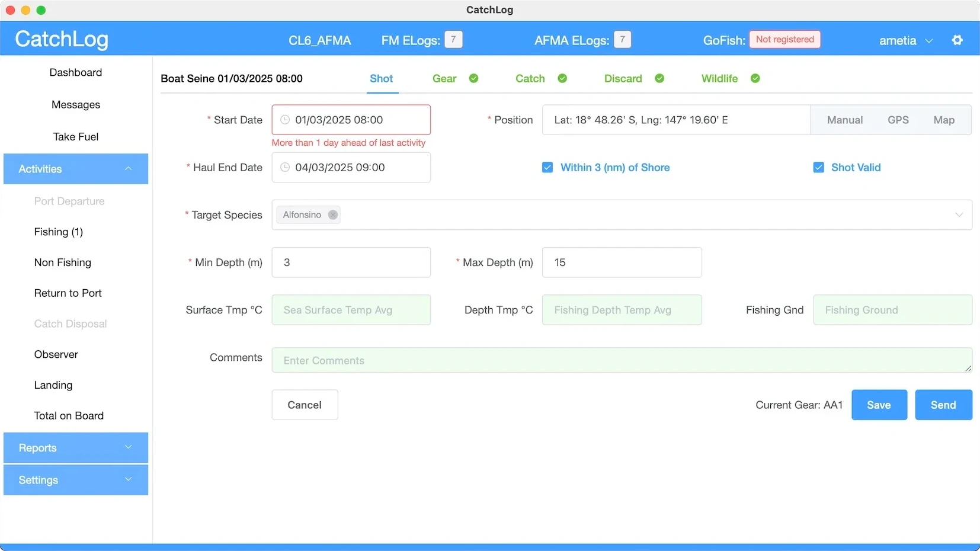Viewport: 980px width, 551px height.
Task: Expand the Target Species dropdown
Action: (x=959, y=215)
